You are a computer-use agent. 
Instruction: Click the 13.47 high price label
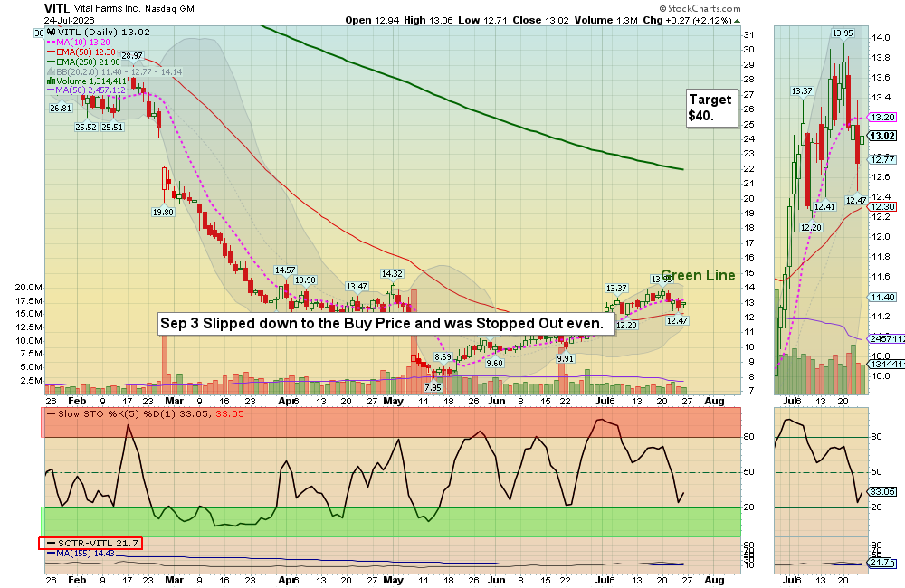click(357, 287)
